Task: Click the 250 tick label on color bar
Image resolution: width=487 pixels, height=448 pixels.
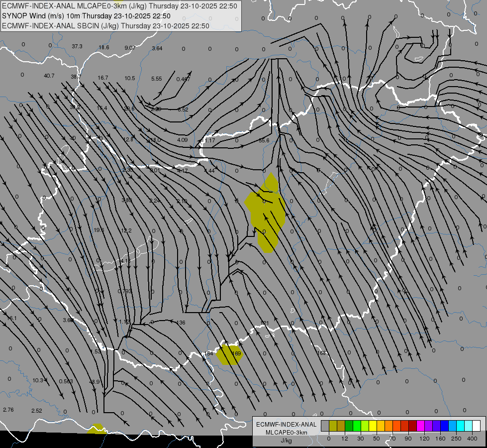Action: (456, 439)
